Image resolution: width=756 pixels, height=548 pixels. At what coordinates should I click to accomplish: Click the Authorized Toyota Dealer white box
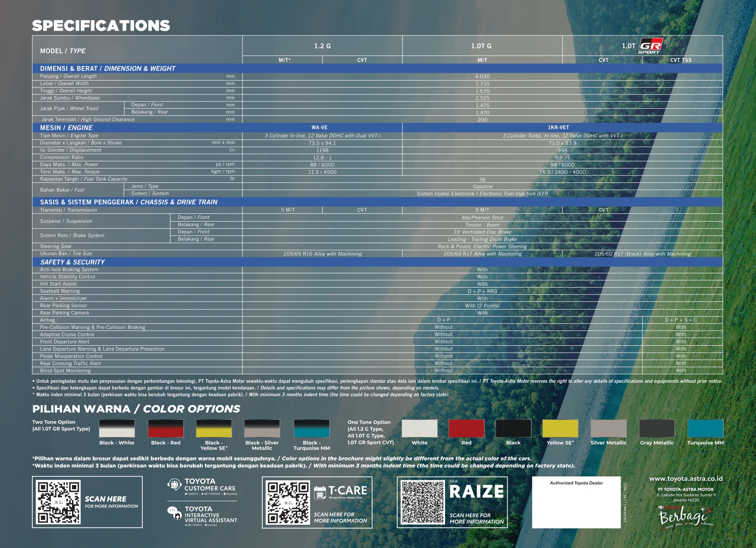click(x=576, y=503)
